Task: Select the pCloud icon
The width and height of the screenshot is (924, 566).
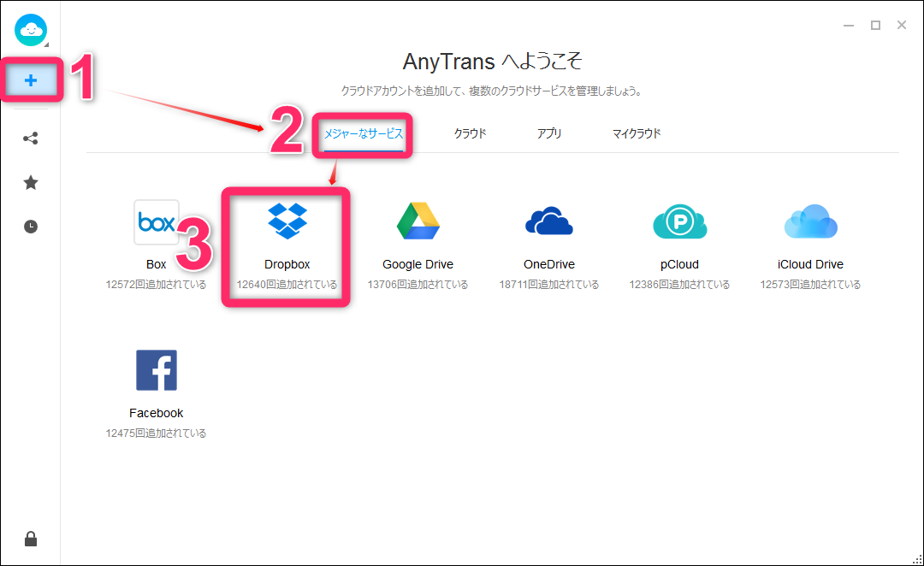Action: click(679, 221)
